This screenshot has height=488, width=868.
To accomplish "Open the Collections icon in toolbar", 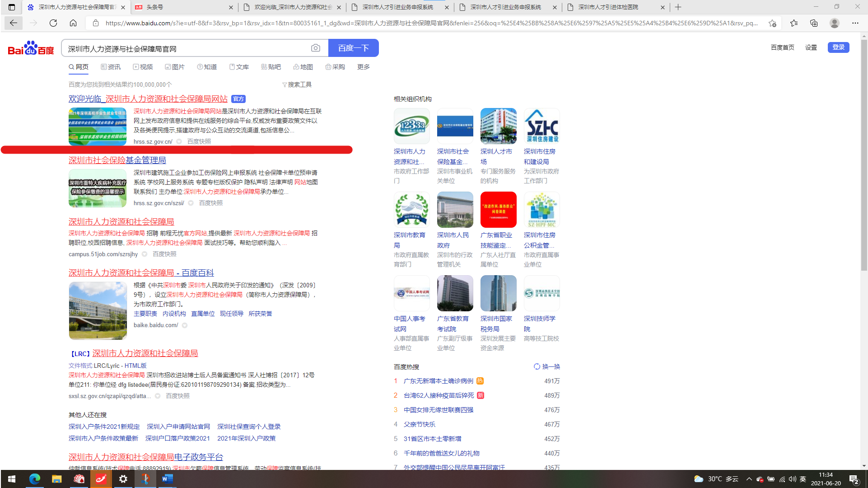I will [814, 23].
